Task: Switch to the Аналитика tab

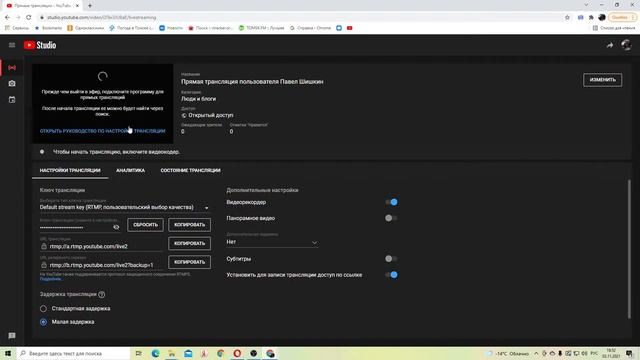Action: click(x=130, y=170)
